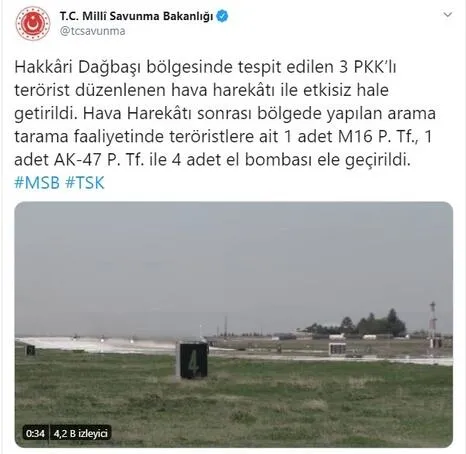
Task: Play the embedded airfield video
Action: pyautogui.click(x=233, y=324)
